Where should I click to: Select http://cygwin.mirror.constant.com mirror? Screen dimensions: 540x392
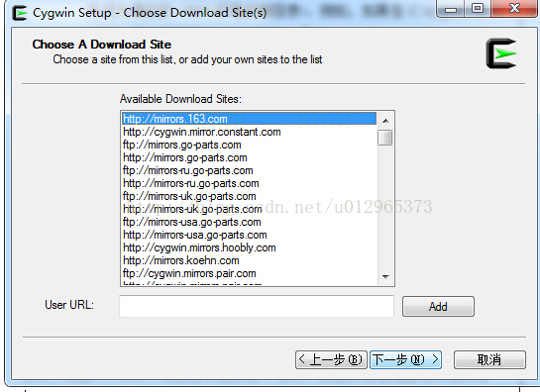point(249,132)
